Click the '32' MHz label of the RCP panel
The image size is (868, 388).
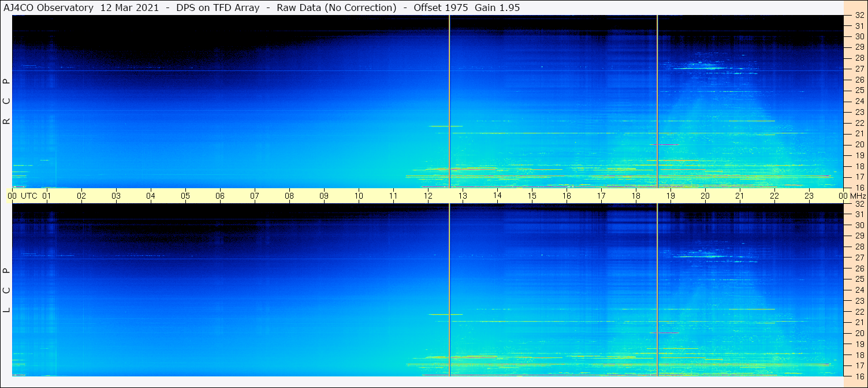pyautogui.click(x=859, y=16)
